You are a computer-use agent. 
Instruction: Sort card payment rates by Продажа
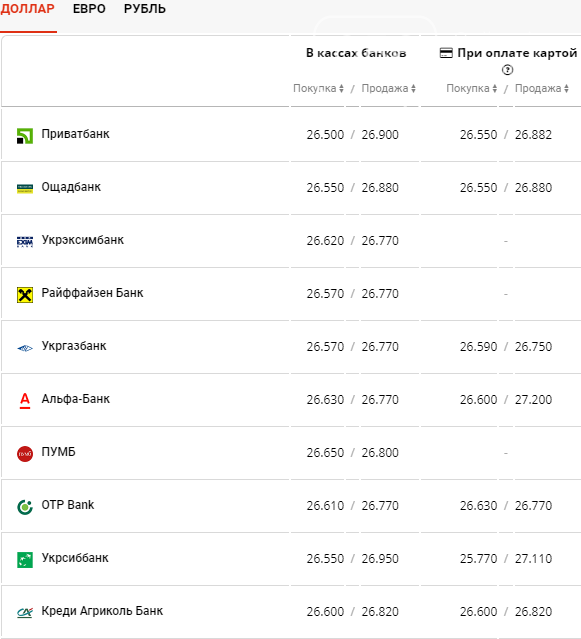point(541,88)
